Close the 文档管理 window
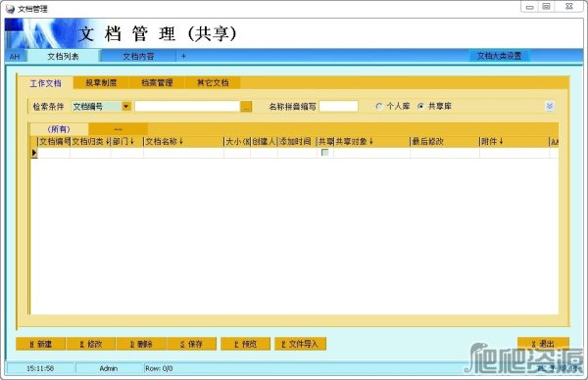 568,7
